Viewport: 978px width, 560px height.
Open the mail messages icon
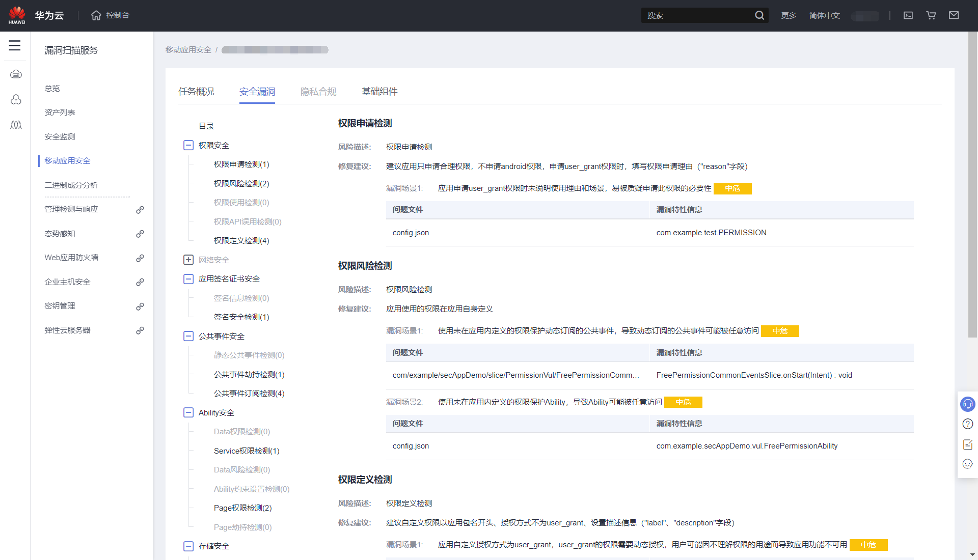(954, 15)
